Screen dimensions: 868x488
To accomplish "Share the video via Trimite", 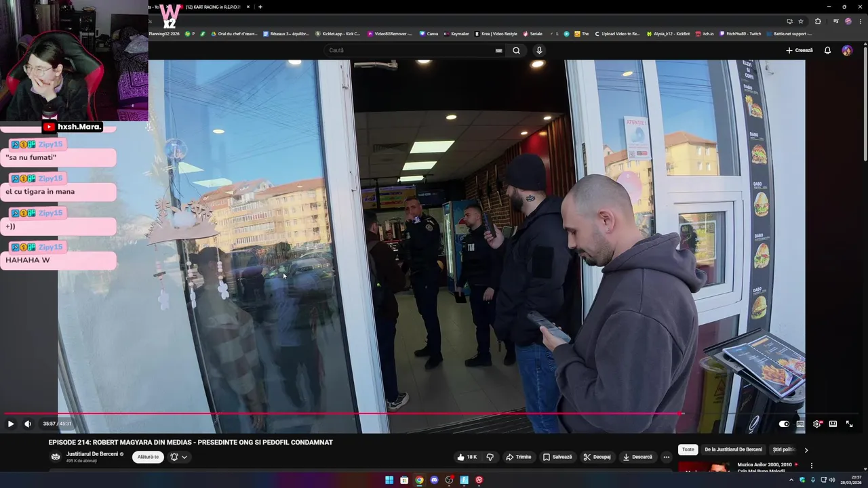I will (518, 457).
